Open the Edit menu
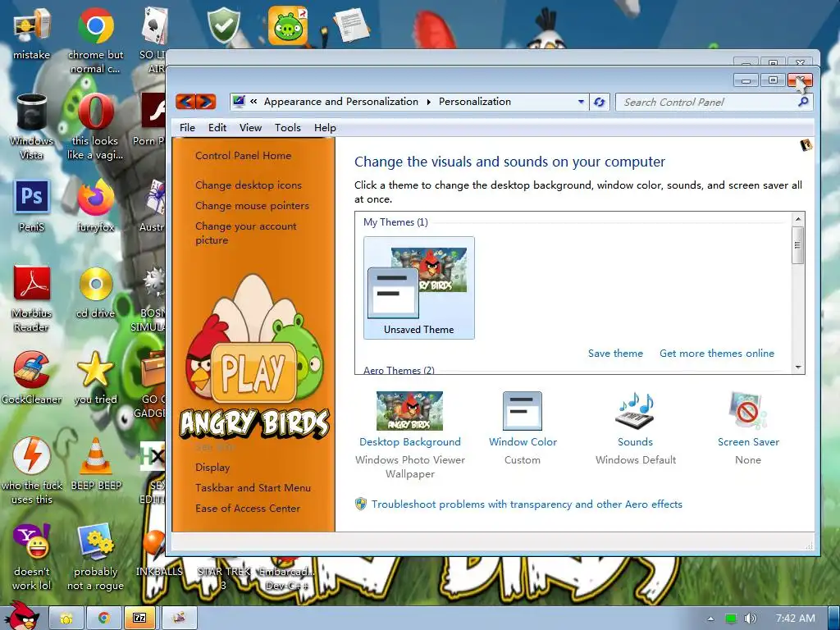 click(x=217, y=127)
